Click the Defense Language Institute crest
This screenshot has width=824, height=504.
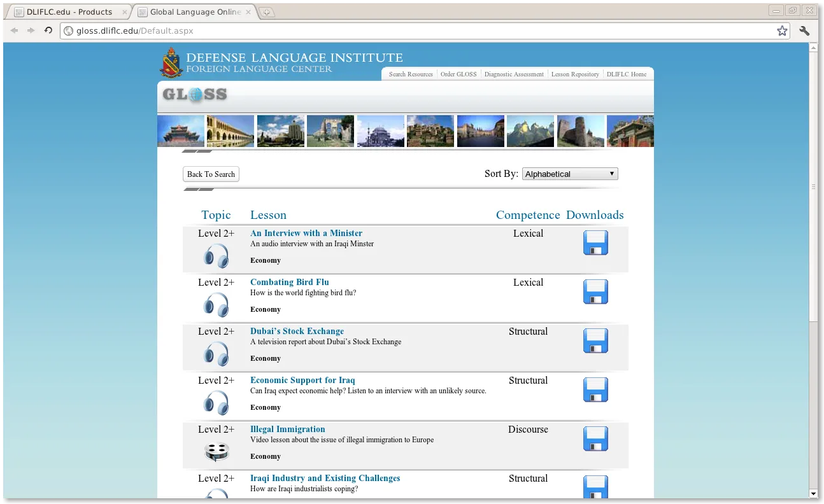(x=171, y=62)
